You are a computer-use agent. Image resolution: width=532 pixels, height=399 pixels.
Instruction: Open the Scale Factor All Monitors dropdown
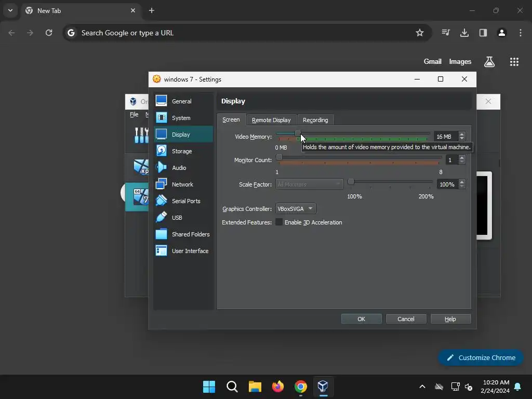pyautogui.click(x=310, y=184)
